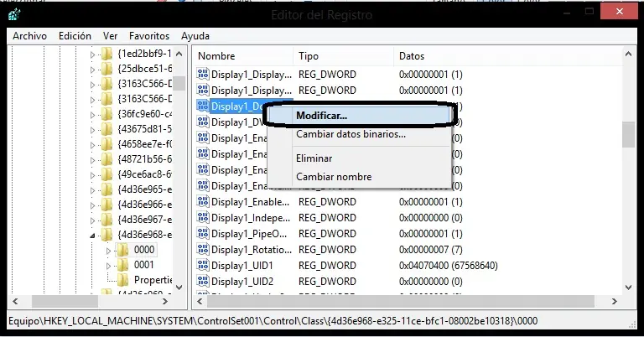Expand the {43675d81-5 tree key
The height and width of the screenshot is (337, 644).
(92, 130)
